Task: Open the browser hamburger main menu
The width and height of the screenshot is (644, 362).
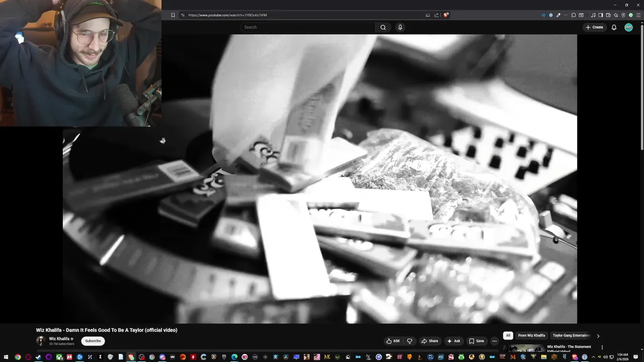Action: [638, 15]
